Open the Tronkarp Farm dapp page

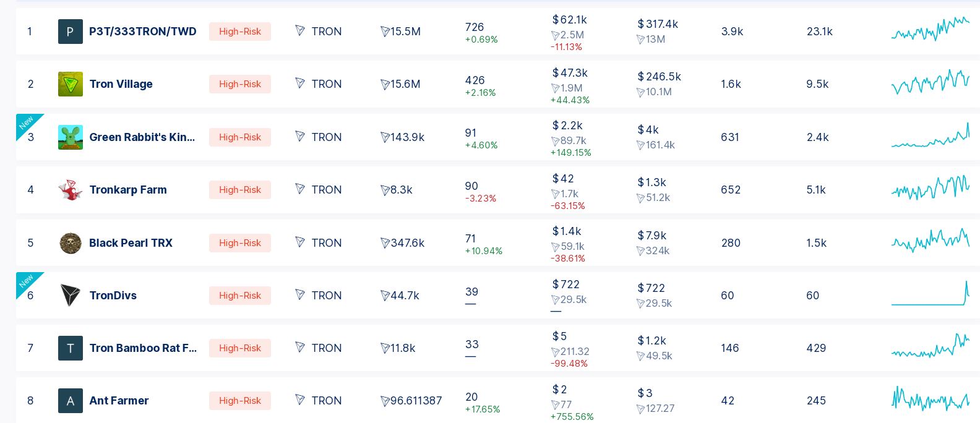click(128, 190)
